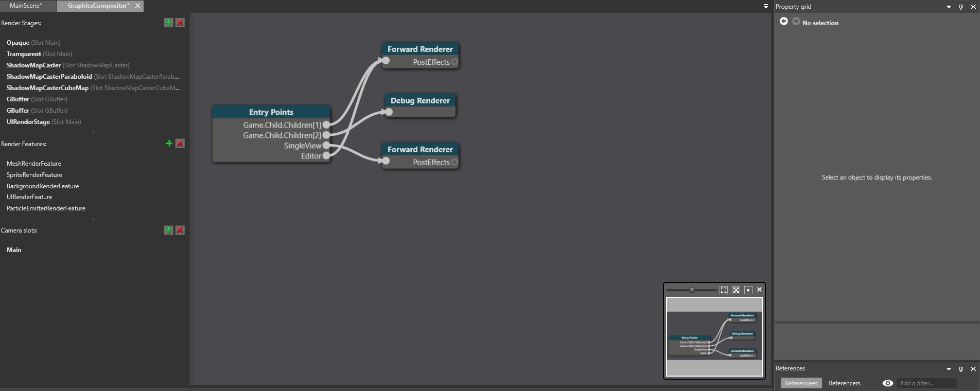Screen dimensions: 980x391
Task: Add a new render feature
Action: click(168, 144)
